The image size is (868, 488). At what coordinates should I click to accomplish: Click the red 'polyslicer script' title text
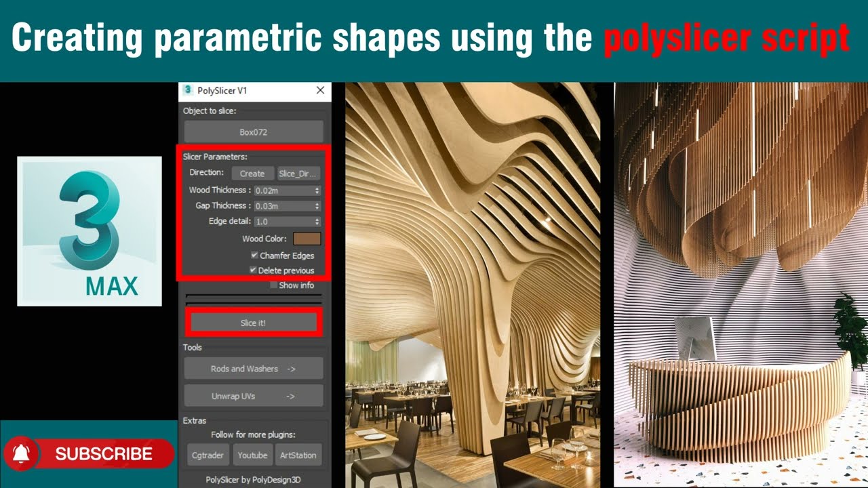point(726,38)
